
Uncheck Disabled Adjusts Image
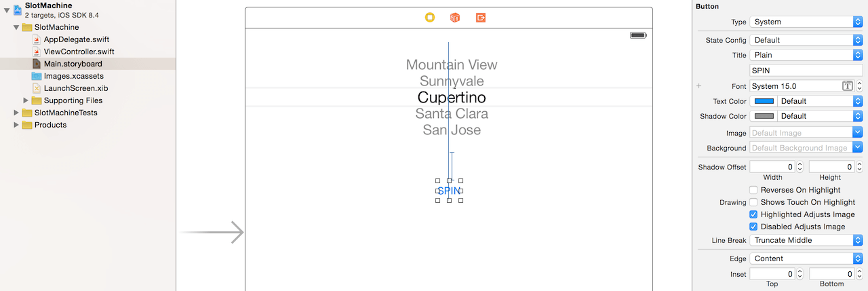[753, 227]
